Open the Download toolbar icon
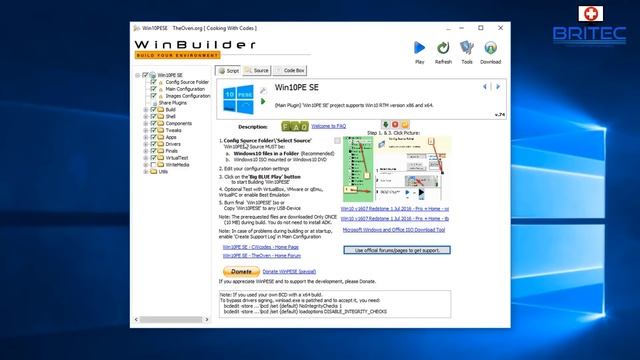 490,48
